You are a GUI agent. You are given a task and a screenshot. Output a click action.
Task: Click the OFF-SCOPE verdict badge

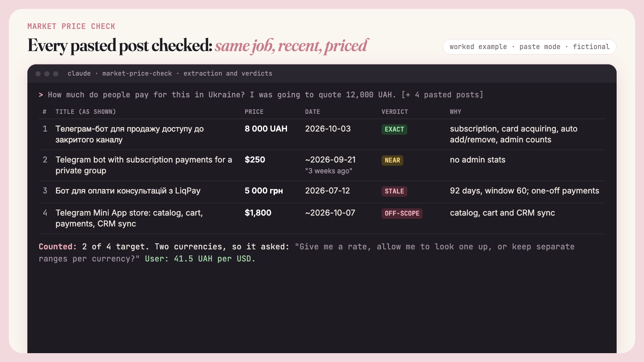(x=402, y=214)
